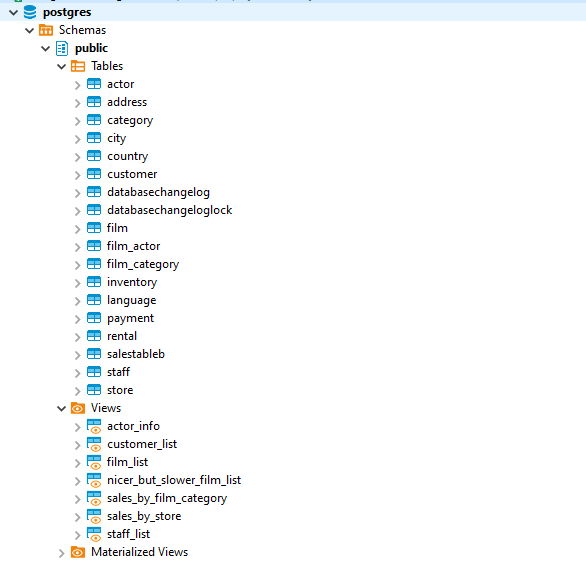Click the customer table icon
Image resolution: width=586 pixels, height=564 pixels.
coord(94,174)
